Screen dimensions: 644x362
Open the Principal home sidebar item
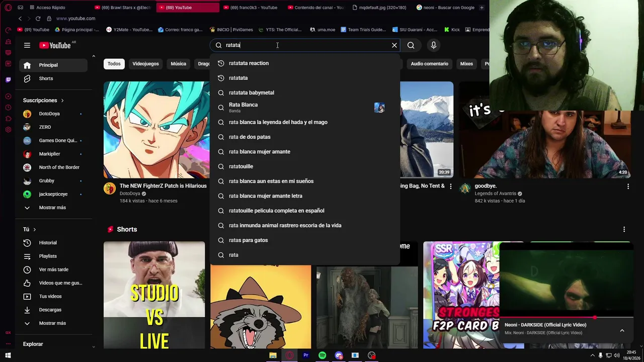click(x=53, y=65)
